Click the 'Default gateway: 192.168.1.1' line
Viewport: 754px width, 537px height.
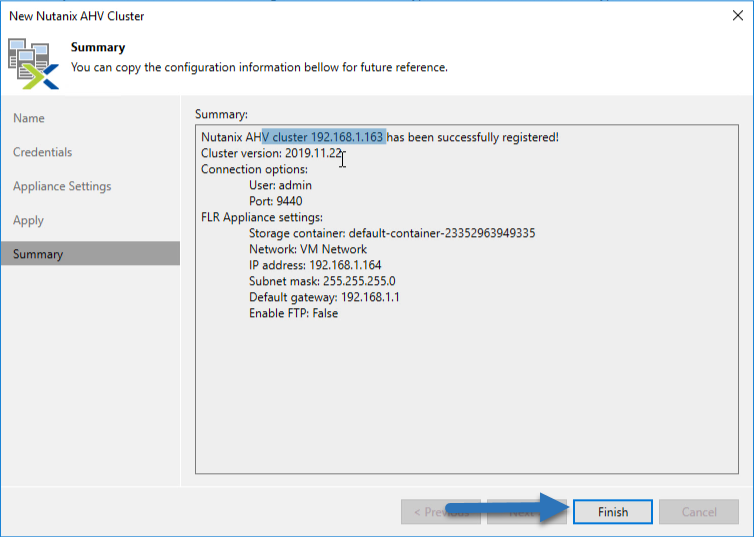tap(324, 297)
